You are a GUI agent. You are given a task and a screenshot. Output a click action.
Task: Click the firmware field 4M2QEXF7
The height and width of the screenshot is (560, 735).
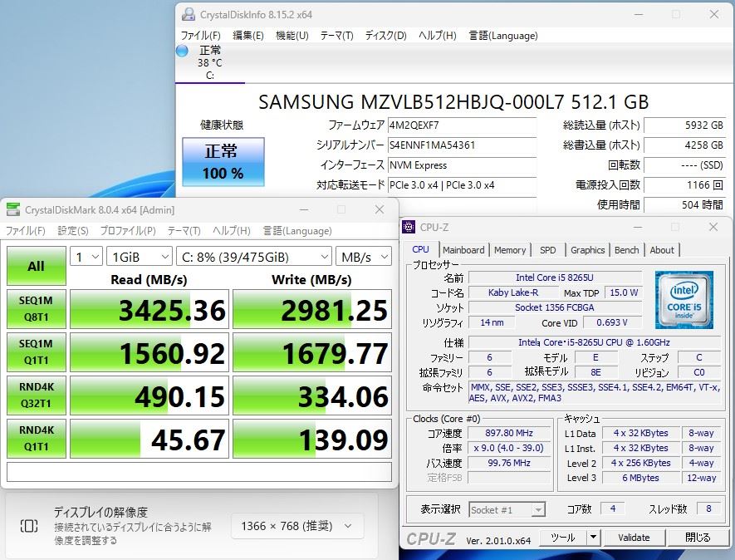coord(463,125)
